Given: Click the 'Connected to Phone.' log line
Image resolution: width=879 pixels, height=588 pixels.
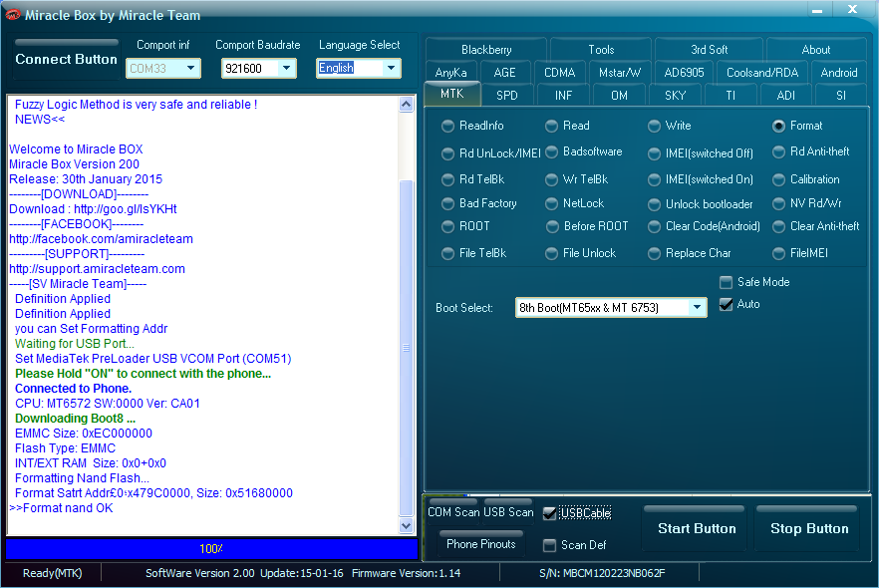Looking at the screenshot, I should 73,389.
